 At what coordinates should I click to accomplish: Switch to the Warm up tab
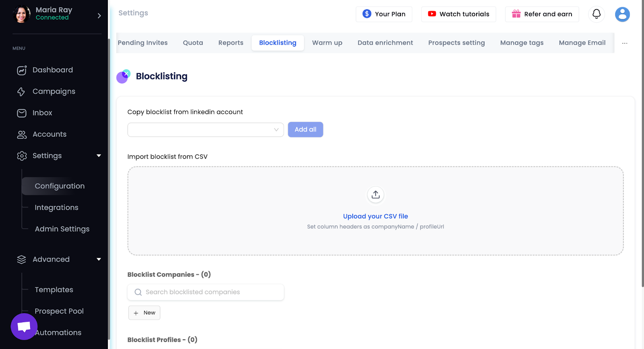[327, 43]
